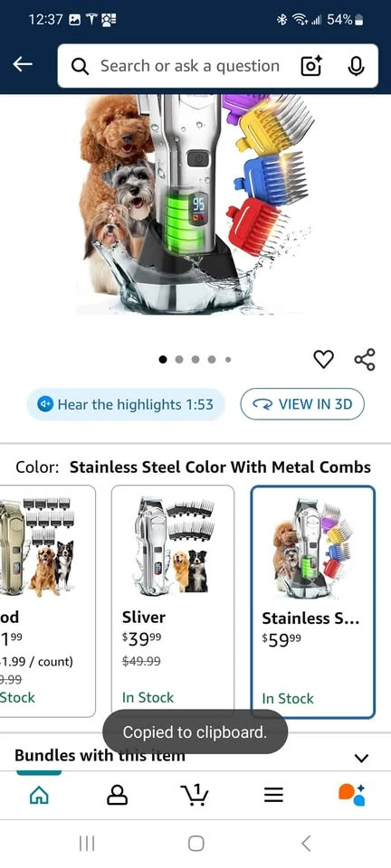This screenshot has height=868, width=391.
Task: Jump to the second image carousel dot
Action: (179, 359)
